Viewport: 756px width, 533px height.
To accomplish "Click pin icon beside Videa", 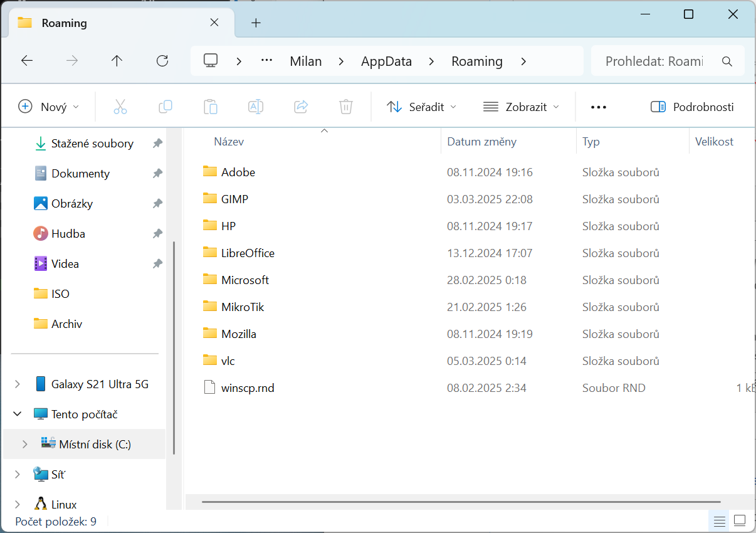I will coord(157,264).
